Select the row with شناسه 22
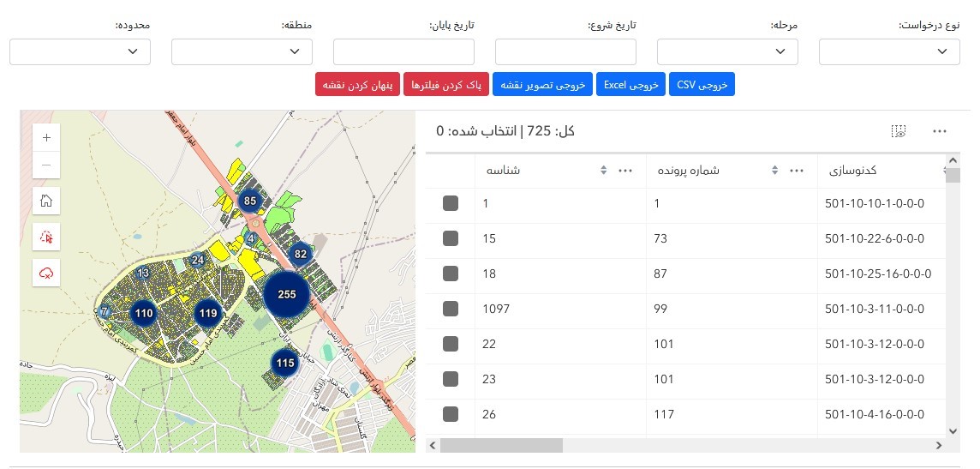 click(x=451, y=343)
